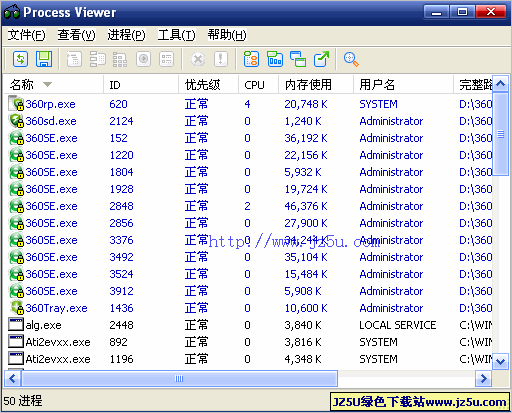
Task: Click the 完整路径 column header
Action: [x=473, y=85]
